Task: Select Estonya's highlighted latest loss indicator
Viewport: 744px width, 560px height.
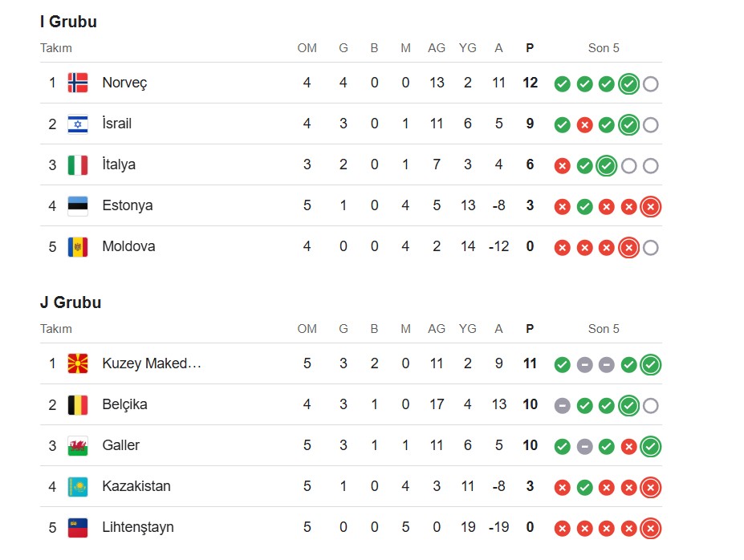Action: click(651, 207)
